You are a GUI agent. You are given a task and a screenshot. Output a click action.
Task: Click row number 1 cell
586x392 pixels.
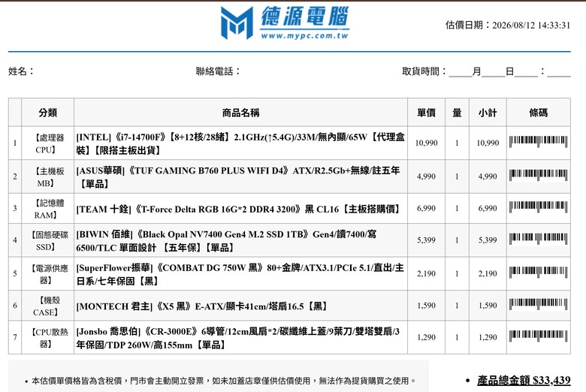click(15, 143)
